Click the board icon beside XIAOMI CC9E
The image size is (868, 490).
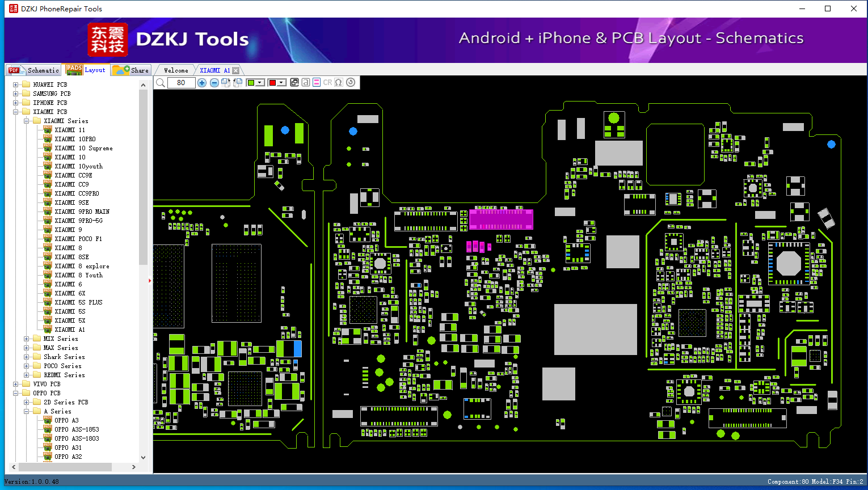pyautogui.click(x=48, y=175)
